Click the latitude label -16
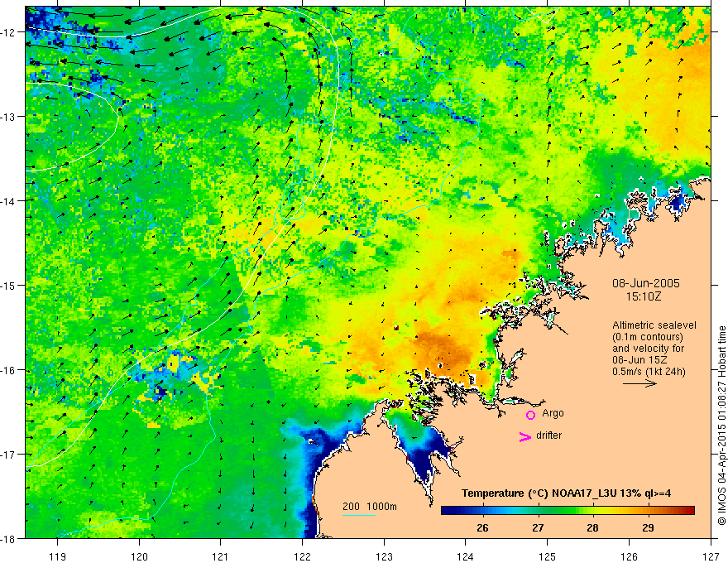The width and height of the screenshot is (728, 563). pyautogui.click(x=9, y=370)
